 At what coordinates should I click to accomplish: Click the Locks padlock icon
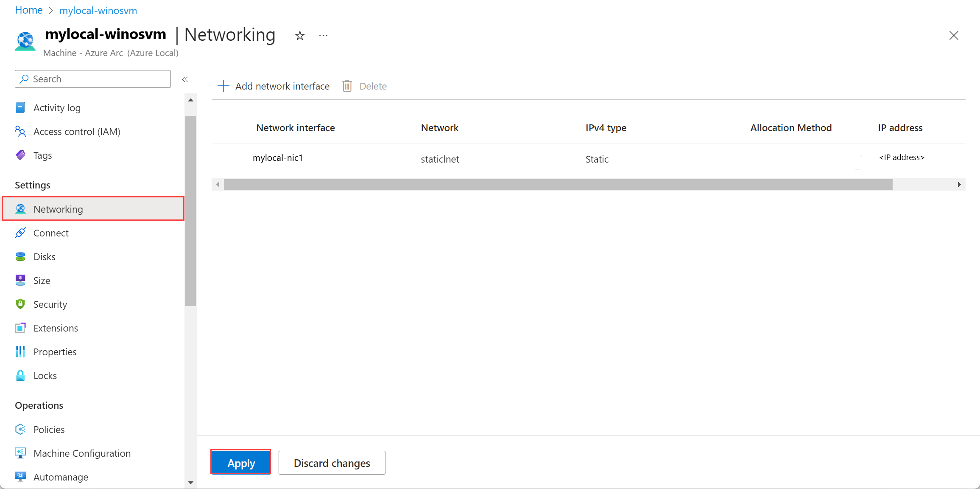point(20,376)
